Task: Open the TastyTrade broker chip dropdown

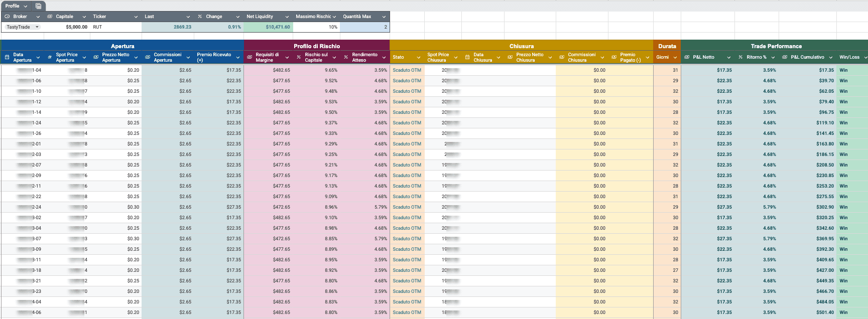Action: click(37, 27)
